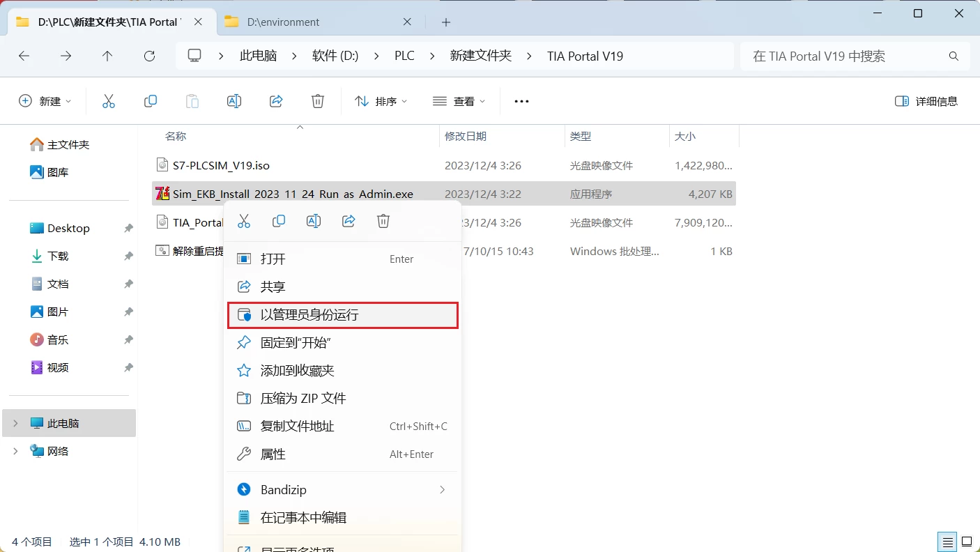Click 新建文件夹 in the address breadcrumb
Screen dimensions: 980x552
point(481,56)
